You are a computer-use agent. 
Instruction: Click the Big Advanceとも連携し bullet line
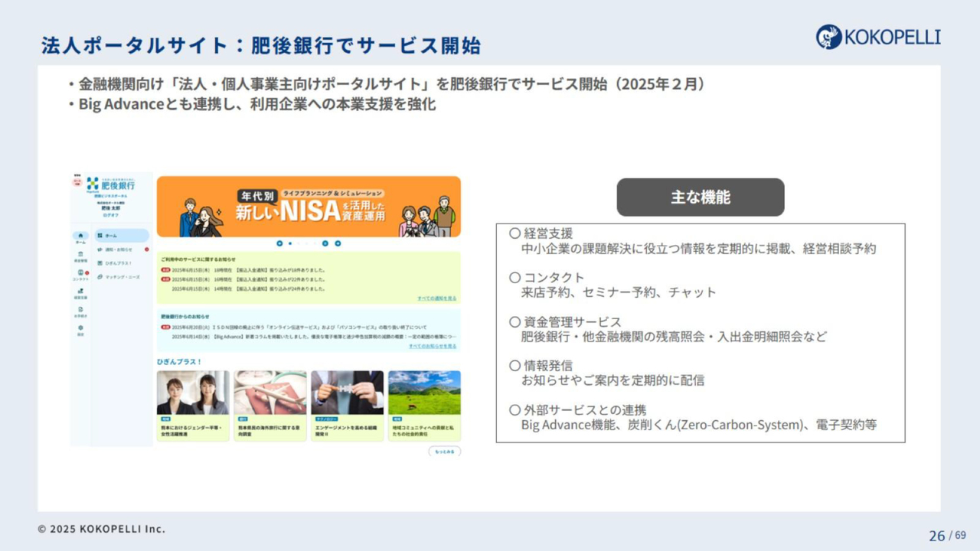251,105
